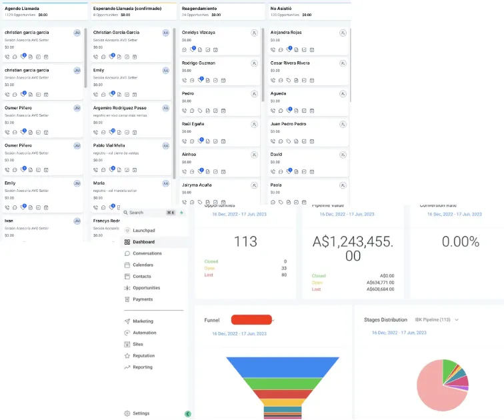
Task: Open Pablo Vial Mella opportunity card
Action: tap(131, 157)
